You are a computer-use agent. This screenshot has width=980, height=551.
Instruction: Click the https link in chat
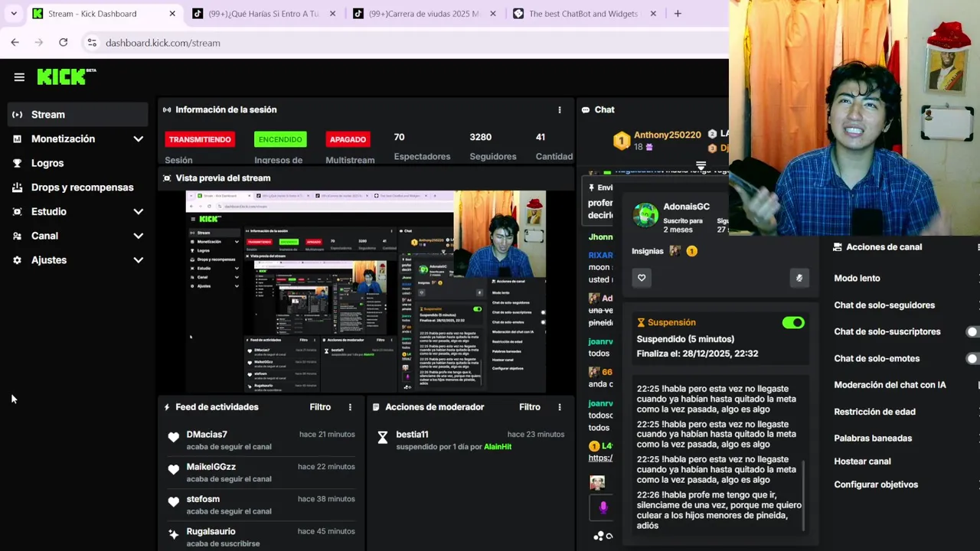click(x=600, y=458)
